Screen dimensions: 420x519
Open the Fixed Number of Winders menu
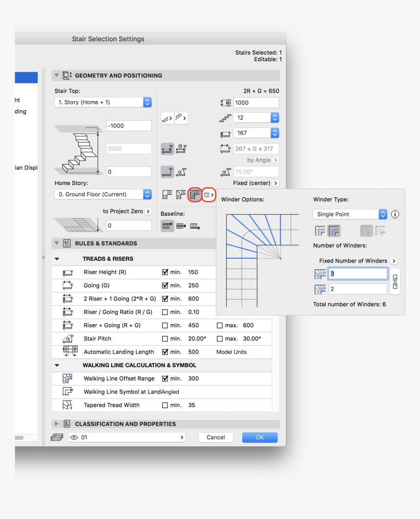394,261
